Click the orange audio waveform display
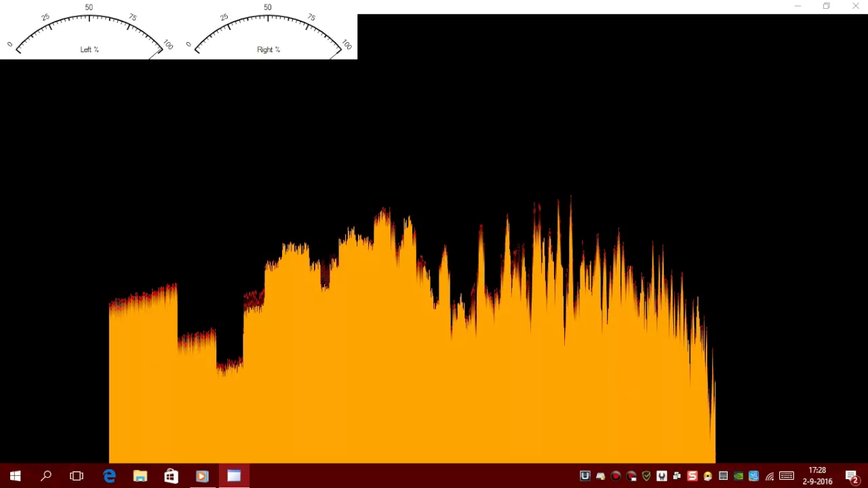 tap(412, 331)
